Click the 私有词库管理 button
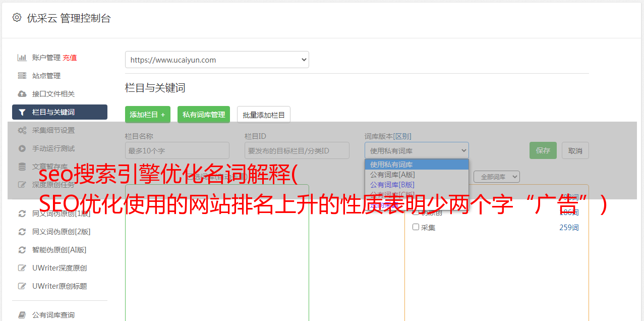The image size is (644, 321). point(204,115)
